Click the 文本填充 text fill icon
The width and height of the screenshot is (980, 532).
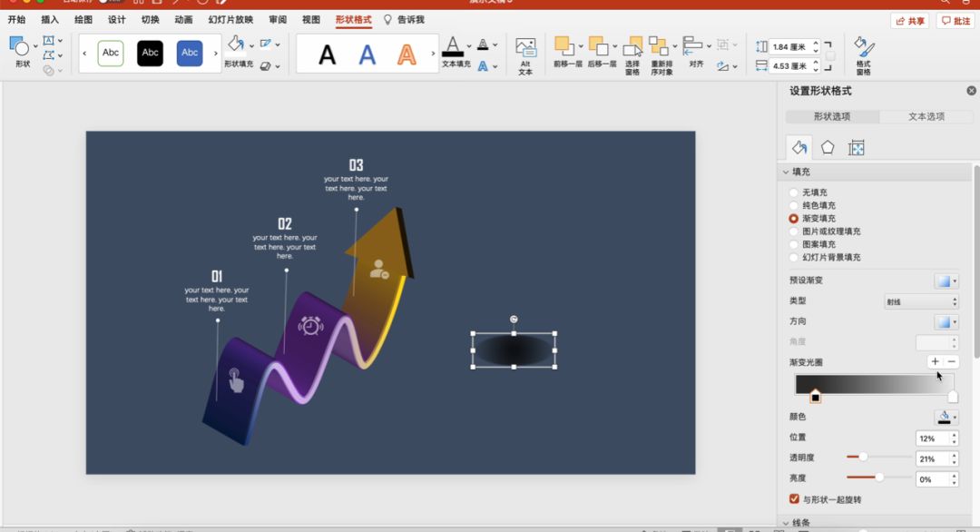453,46
